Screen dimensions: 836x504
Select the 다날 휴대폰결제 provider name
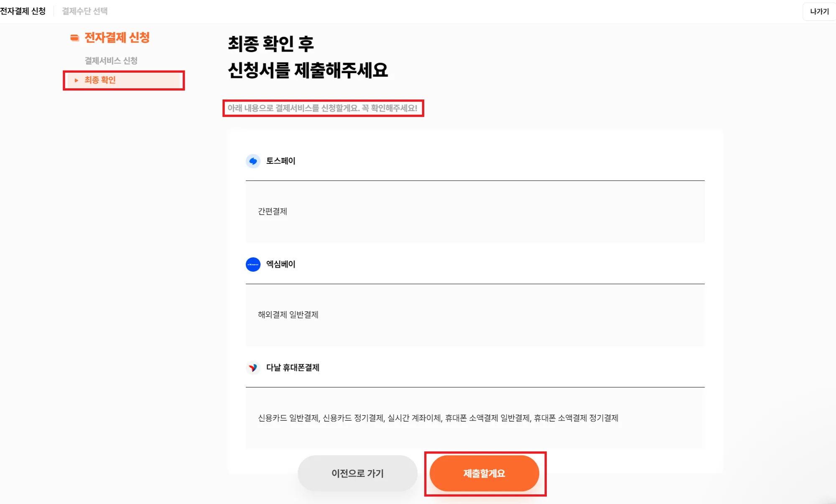pyautogui.click(x=293, y=368)
